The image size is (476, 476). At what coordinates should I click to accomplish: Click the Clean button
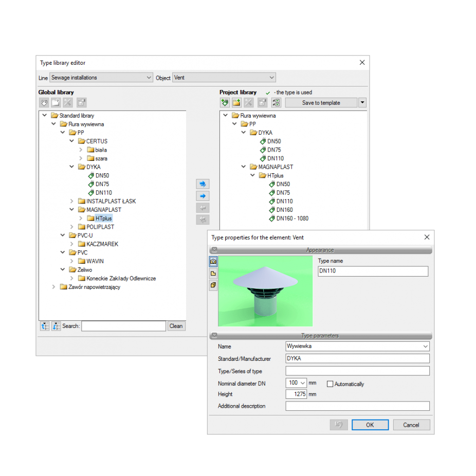[176, 326]
